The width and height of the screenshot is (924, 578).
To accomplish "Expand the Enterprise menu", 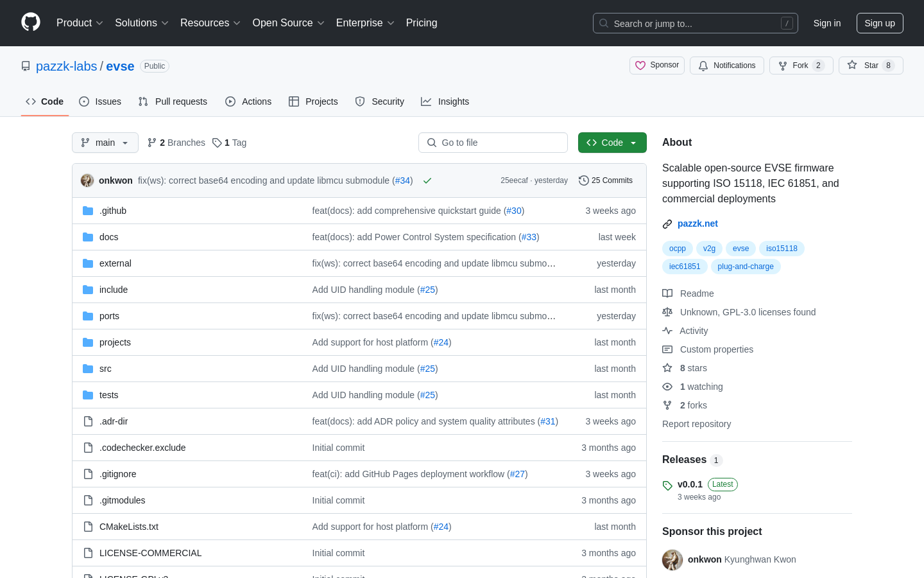I will click(365, 23).
